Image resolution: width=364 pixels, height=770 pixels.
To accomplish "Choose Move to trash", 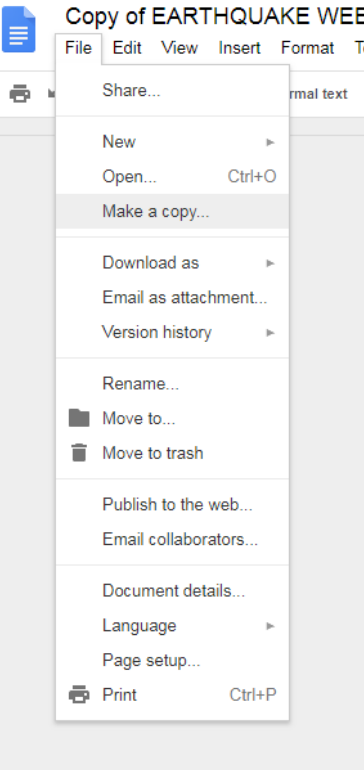I will click(x=172, y=453).
